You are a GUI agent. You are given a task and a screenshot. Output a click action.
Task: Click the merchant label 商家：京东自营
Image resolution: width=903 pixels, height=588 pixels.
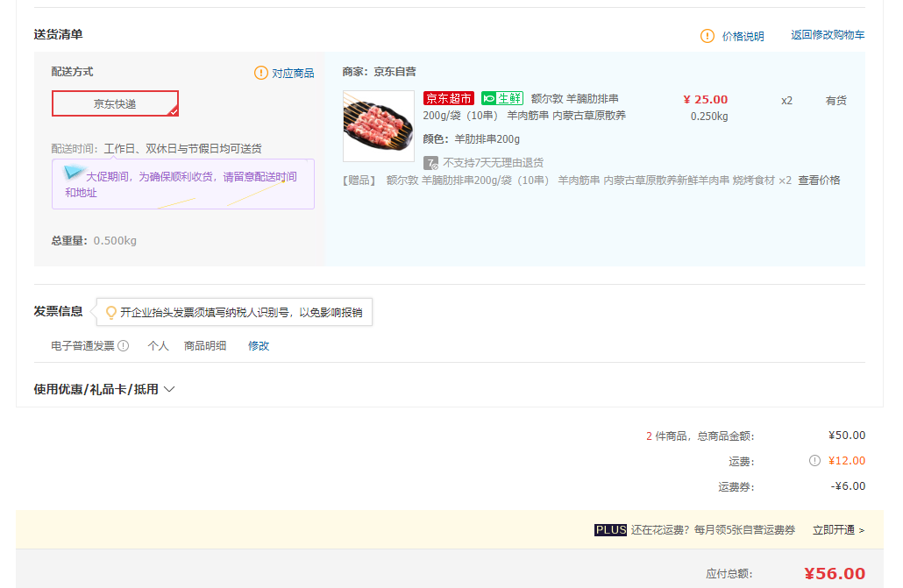tap(379, 72)
